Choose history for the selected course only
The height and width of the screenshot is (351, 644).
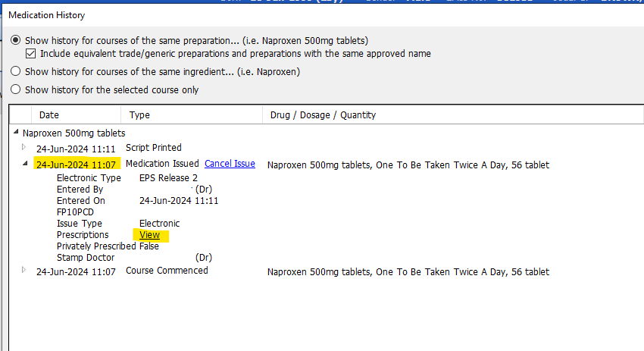pyautogui.click(x=16, y=89)
